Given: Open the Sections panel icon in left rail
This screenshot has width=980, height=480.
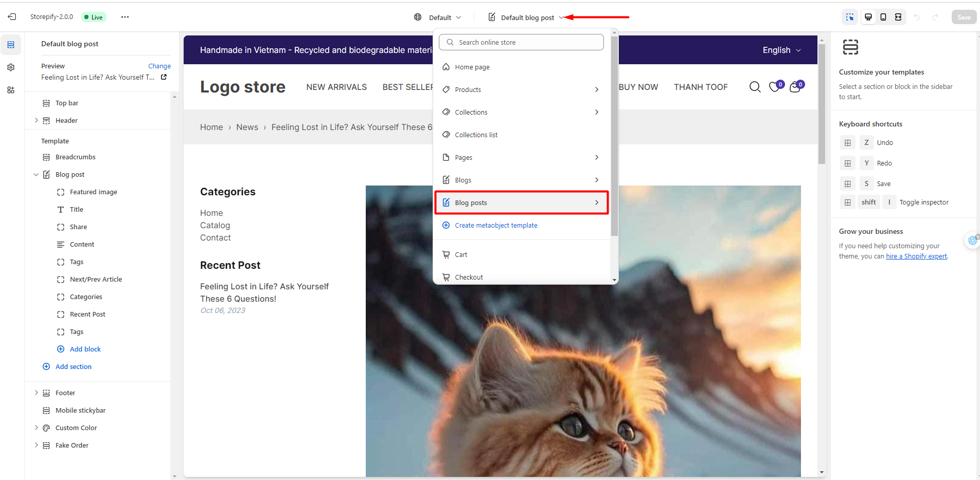Looking at the screenshot, I should click(x=11, y=45).
